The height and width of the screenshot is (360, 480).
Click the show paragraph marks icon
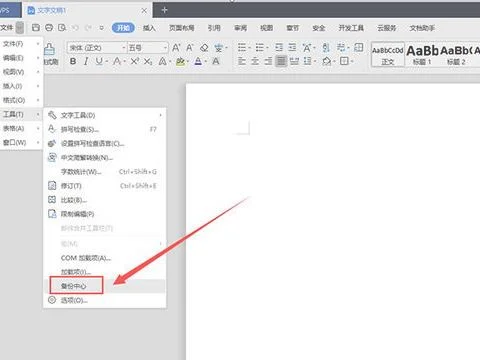click(341, 48)
